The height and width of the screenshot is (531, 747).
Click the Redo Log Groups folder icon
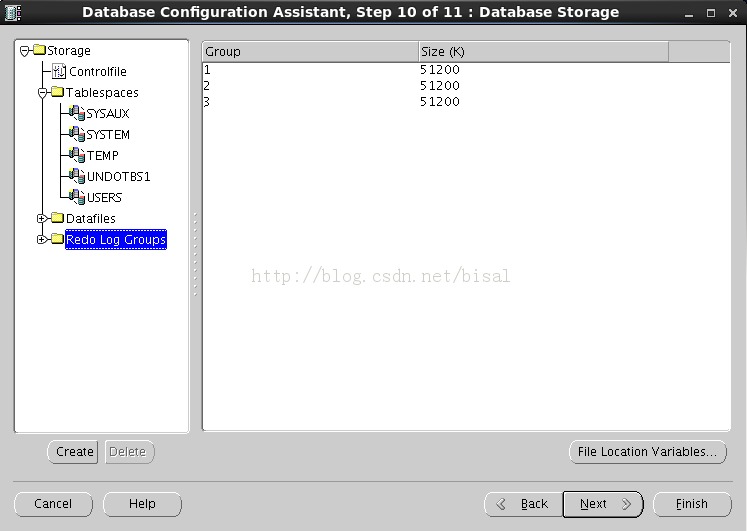point(57,239)
